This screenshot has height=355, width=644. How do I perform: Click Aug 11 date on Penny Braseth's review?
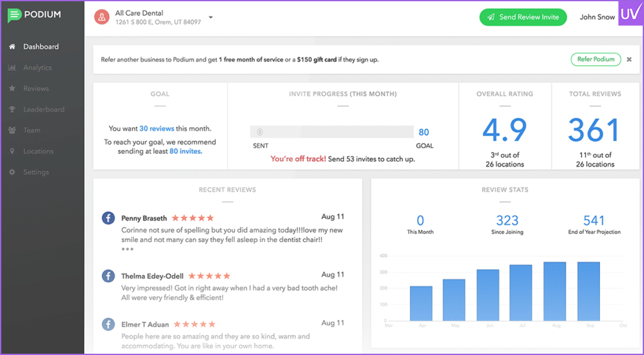point(333,217)
